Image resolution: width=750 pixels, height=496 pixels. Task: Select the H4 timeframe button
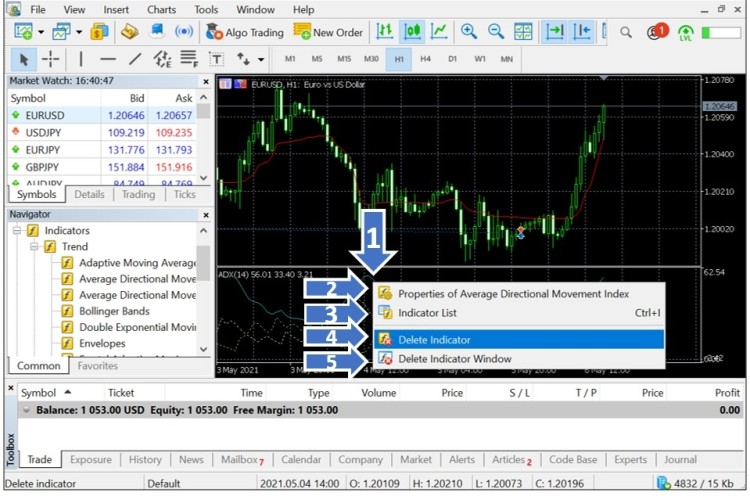425,59
